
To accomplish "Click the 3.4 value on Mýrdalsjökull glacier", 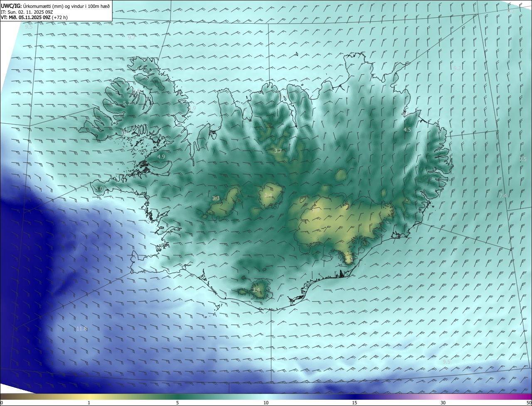I will coord(256,290).
